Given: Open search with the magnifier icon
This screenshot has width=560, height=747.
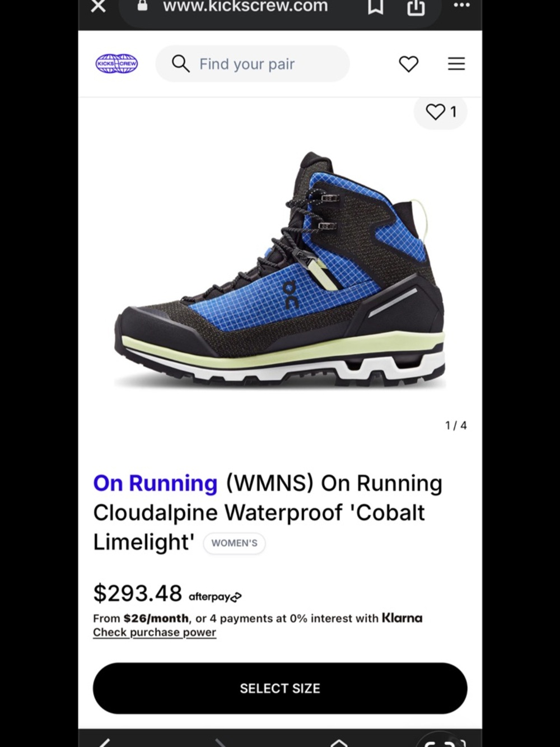Looking at the screenshot, I should (x=180, y=63).
